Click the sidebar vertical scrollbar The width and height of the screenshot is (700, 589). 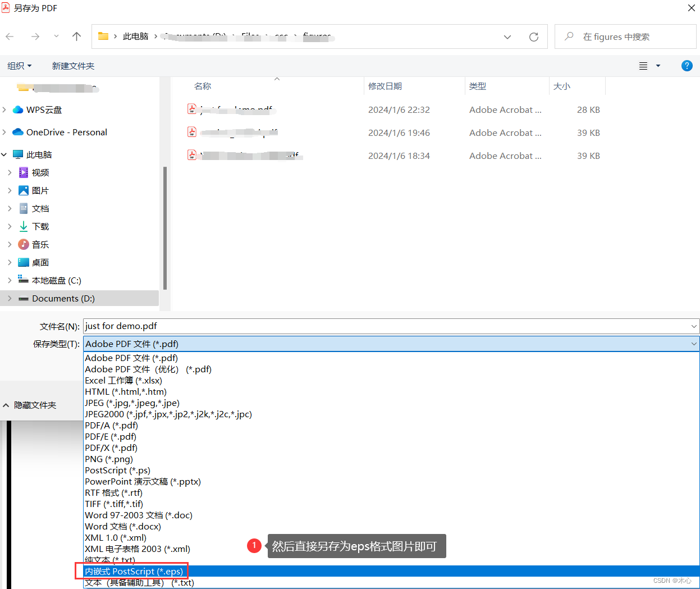[164, 227]
